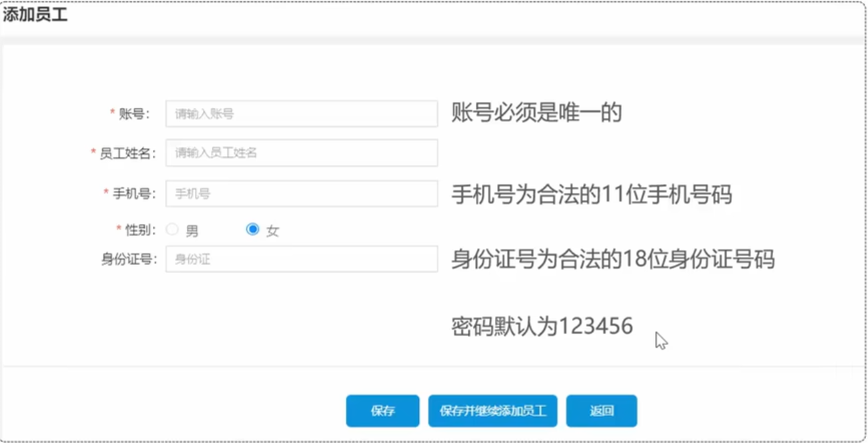Click the 身份证 placeholder input
868x443 pixels.
tap(302, 259)
